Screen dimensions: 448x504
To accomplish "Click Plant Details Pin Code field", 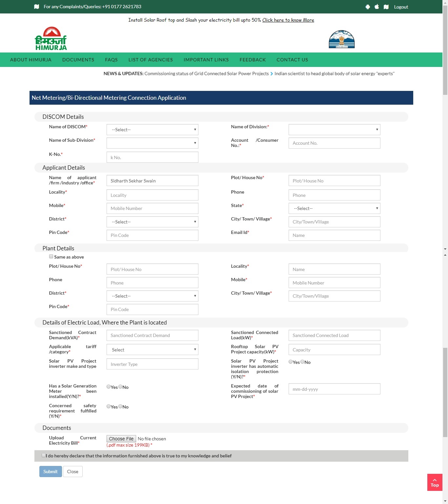I will coord(153,309).
